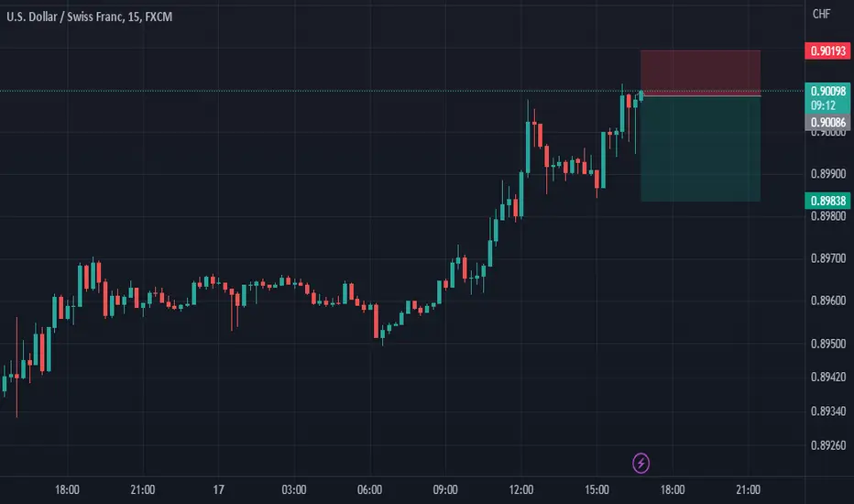Click the gray 0.90086 entry price label

[827, 123]
